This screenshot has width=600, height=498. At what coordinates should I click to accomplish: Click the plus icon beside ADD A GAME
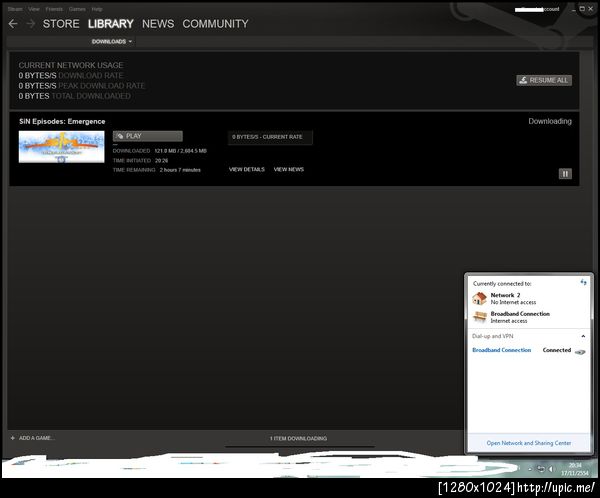point(13,438)
